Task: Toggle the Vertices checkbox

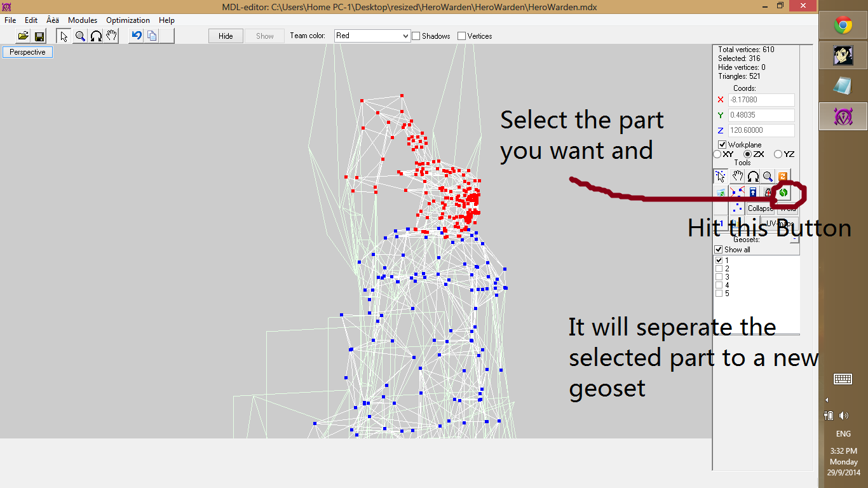Action: 461,36
